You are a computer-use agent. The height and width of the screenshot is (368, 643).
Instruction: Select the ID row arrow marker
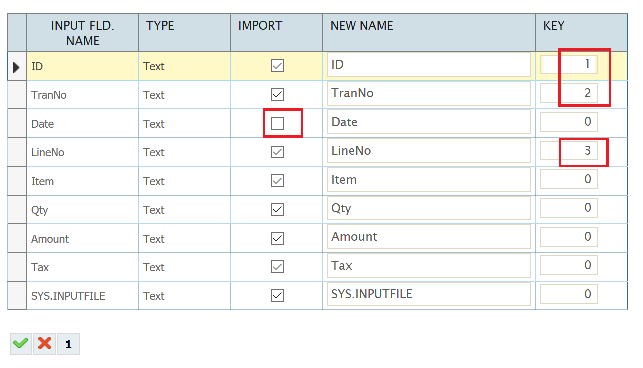coord(16,67)
